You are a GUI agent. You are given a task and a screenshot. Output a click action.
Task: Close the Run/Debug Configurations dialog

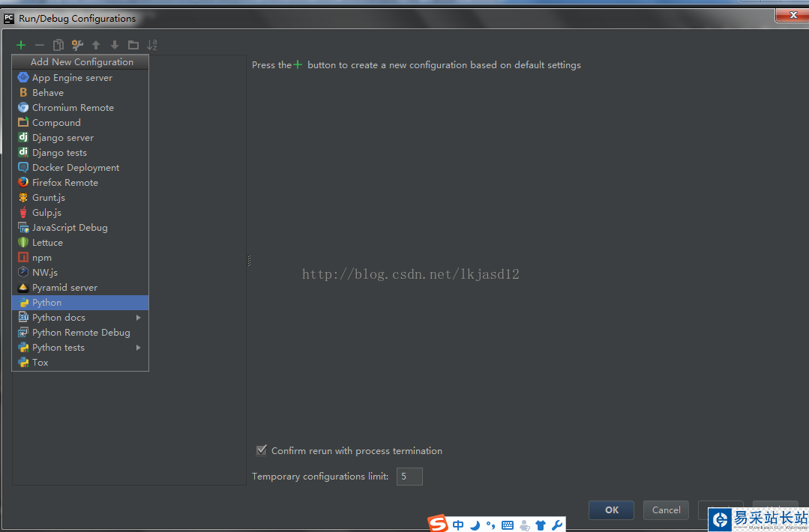[793, 15]
